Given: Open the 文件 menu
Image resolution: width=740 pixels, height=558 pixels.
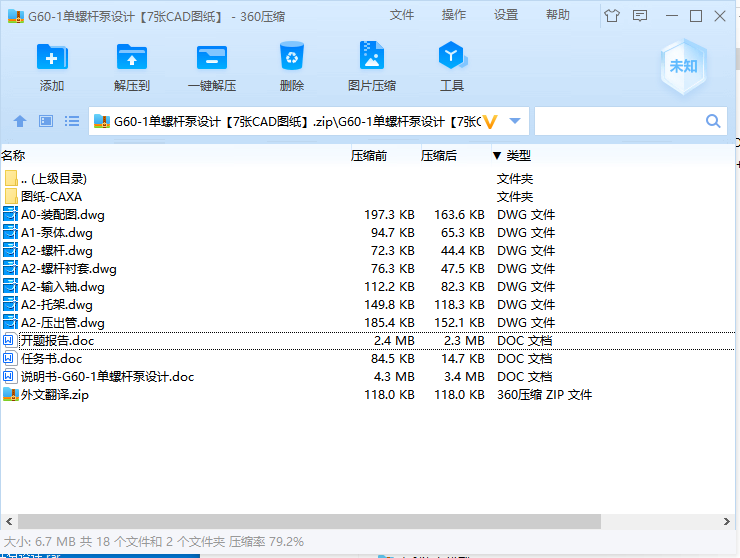Looking at the screenshot, I should tap(402, 15).
